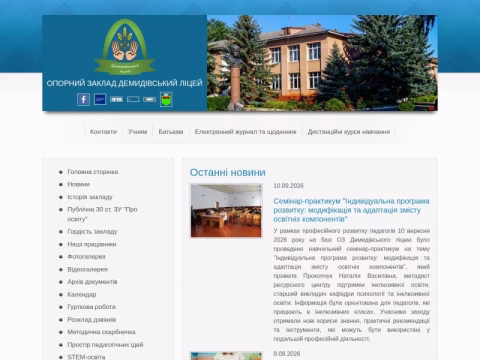This screenshot has width=480, height=360.
Task: Open the Календар sidebar link
Action: (x=82, y=294)
